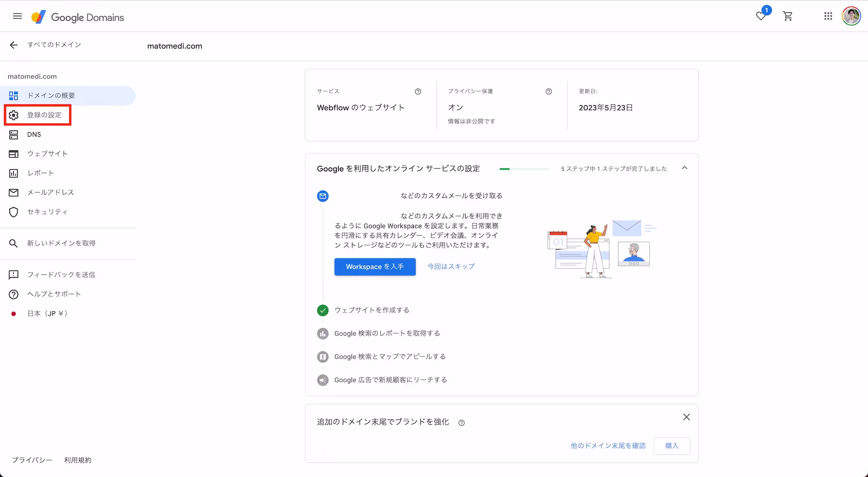This screenshot has width=868, height=477.
Task: Open レポート in sidebar
Action: [68, 173]
